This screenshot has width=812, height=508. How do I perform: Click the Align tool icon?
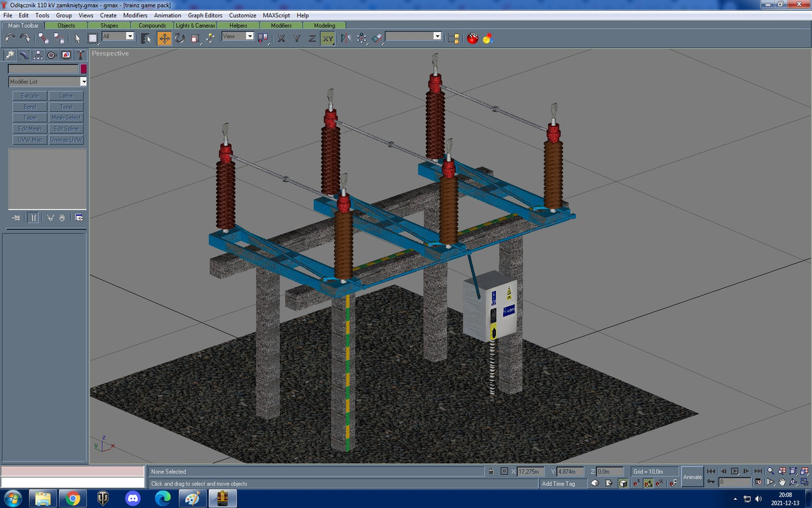(x=377, y=38)
